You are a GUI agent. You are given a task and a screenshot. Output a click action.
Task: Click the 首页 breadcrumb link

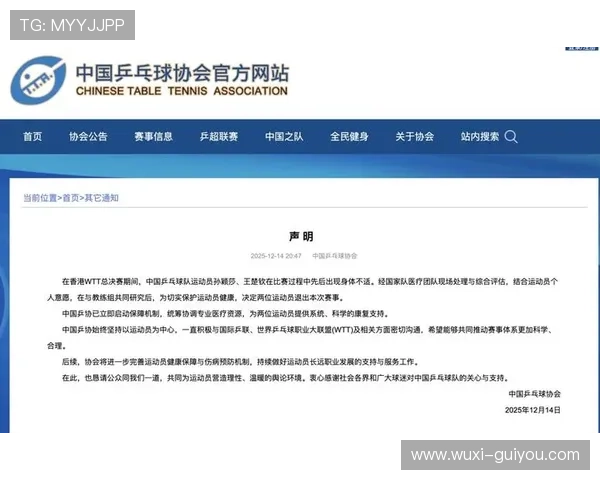pyautogui.click(x=71, y=198)
